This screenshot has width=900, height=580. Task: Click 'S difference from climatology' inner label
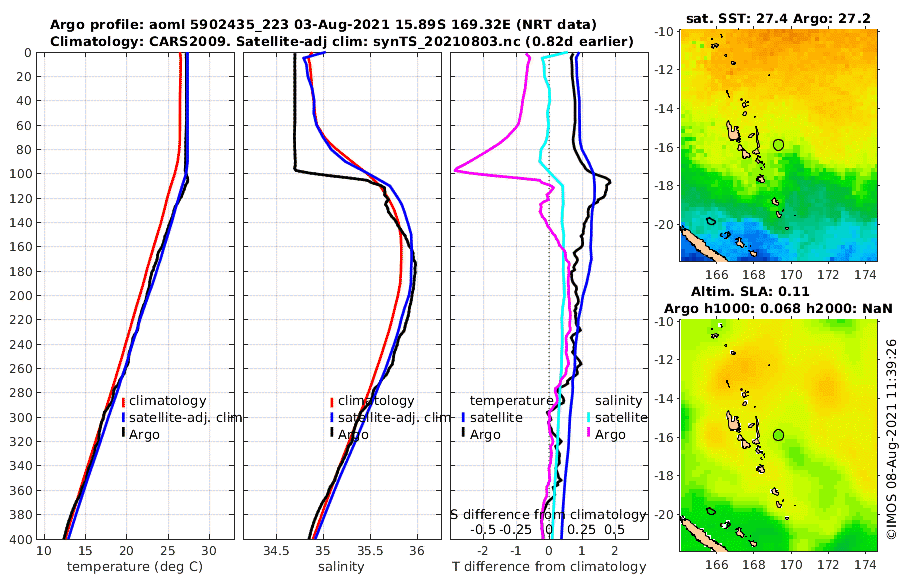[548, 514]
